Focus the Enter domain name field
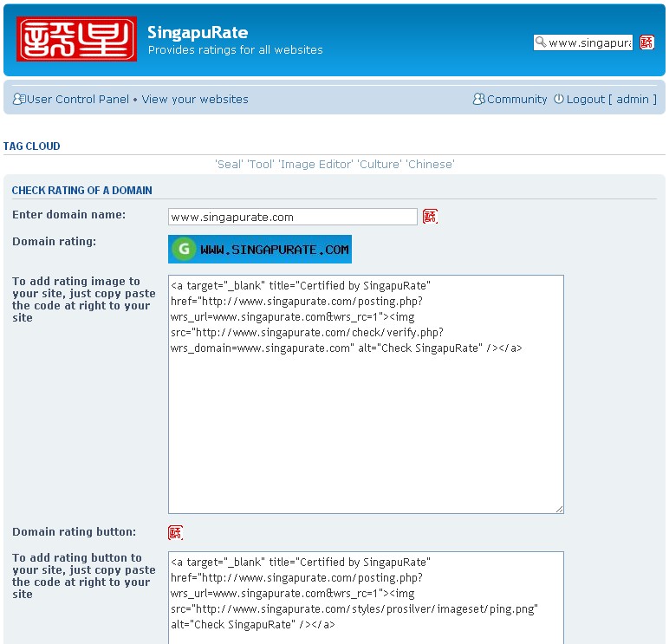 (293, 217)
